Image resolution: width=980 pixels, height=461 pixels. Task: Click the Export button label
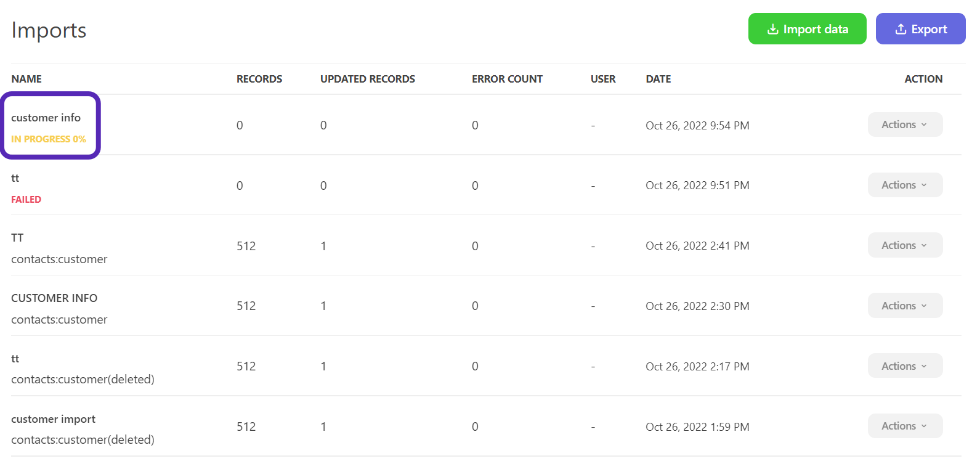click(x=929, y=30)
